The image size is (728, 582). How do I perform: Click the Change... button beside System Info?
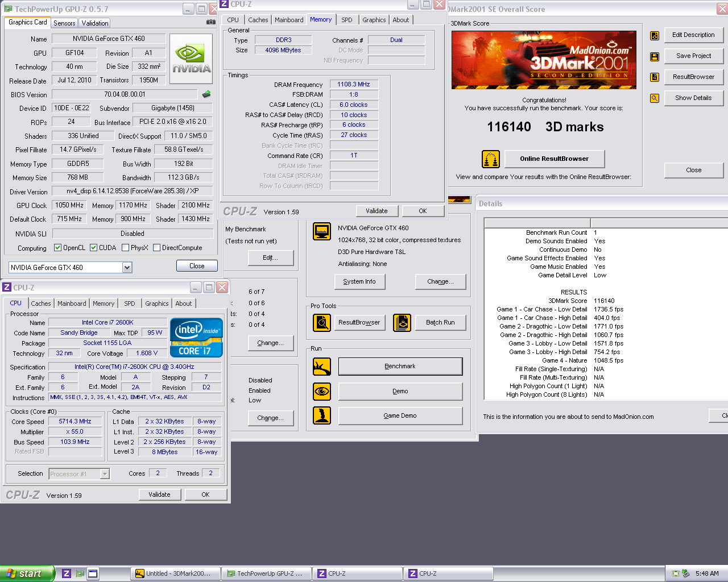coord(440,281)
